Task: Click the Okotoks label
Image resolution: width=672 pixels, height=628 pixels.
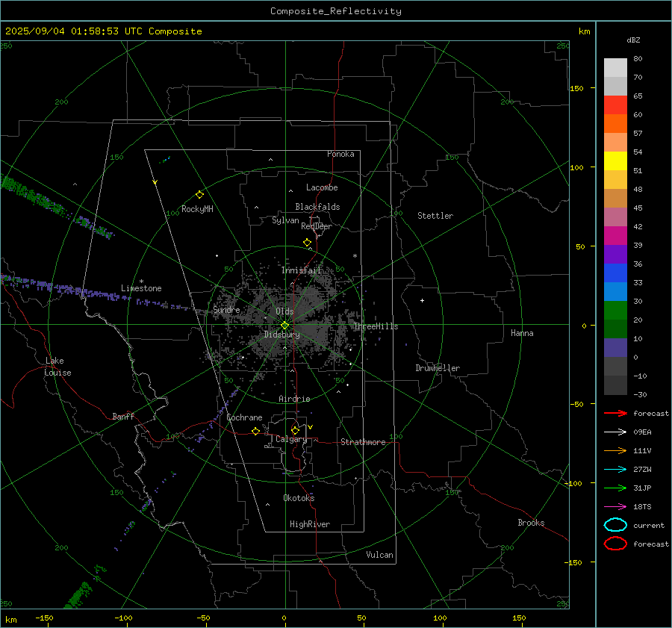Action: point(299,498)
